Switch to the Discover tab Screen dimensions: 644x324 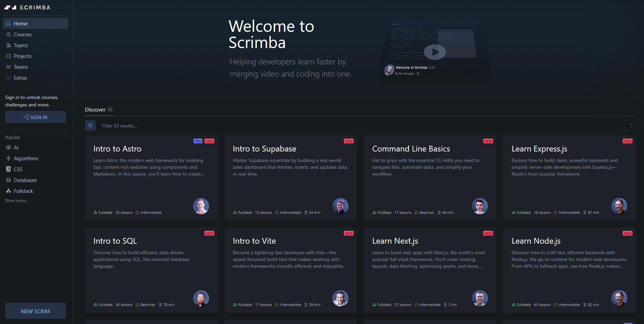click(95, 109)
